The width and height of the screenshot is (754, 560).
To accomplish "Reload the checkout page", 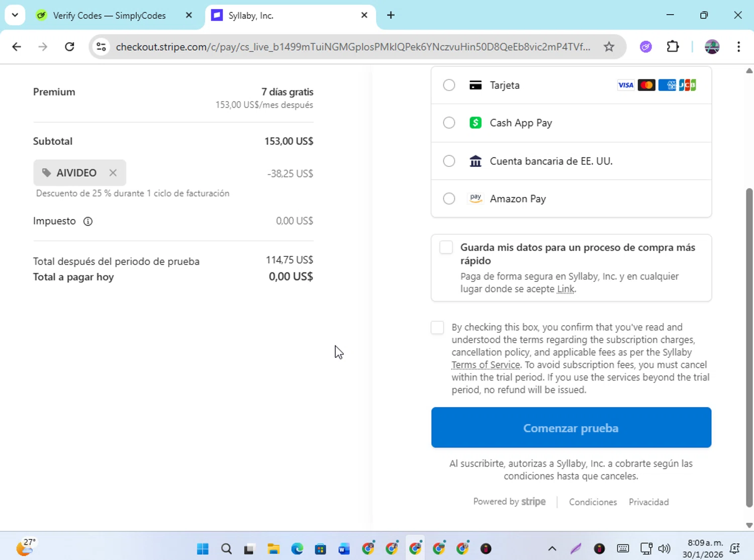I will (69, 47).
